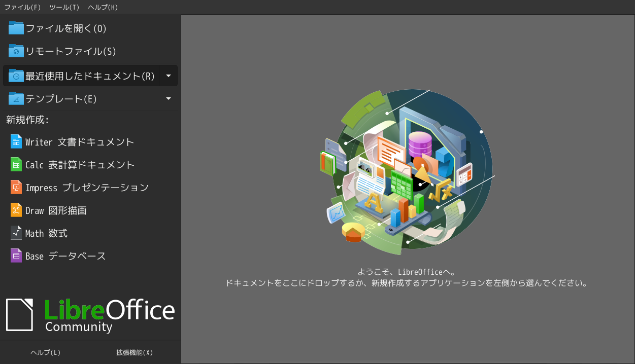Expand the テンプレート dropdown arrow
Image resolution: width=635 pixels, height=364 pixels.
tap(169, 99)
